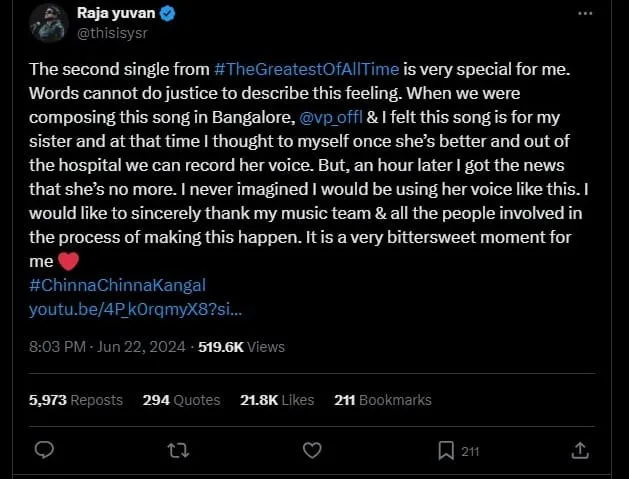View the 294 Quotes list
The width and height of the screenshot is (629, 479).
pos(181,399)
